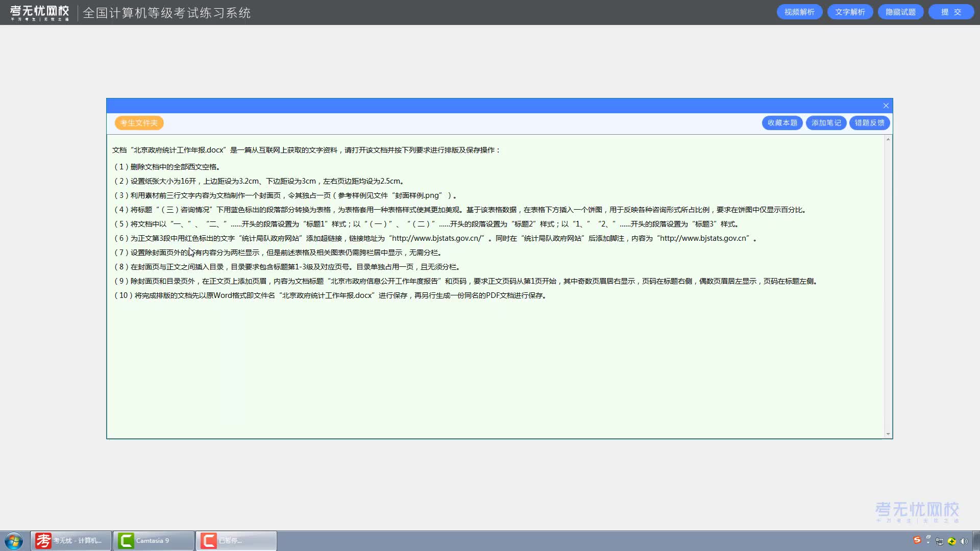Expand the tray overflow arrow
Viewport: 980px width, 551px height.
point(928,539)
